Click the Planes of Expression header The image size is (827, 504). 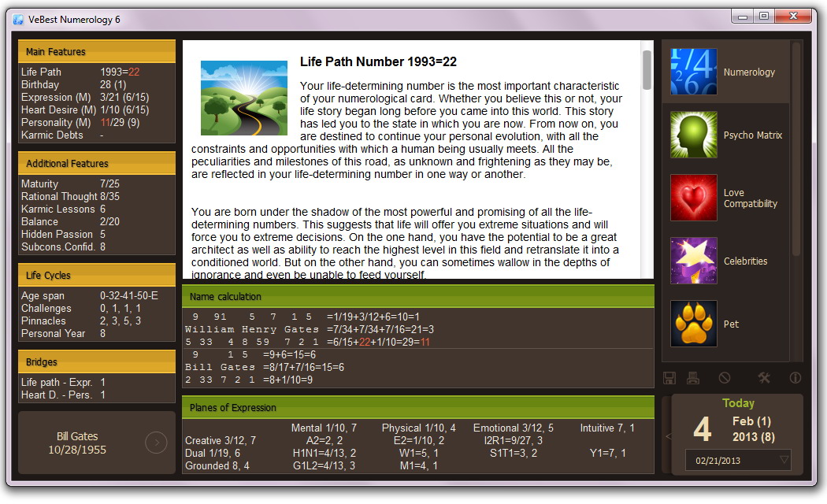pos(418,407)
